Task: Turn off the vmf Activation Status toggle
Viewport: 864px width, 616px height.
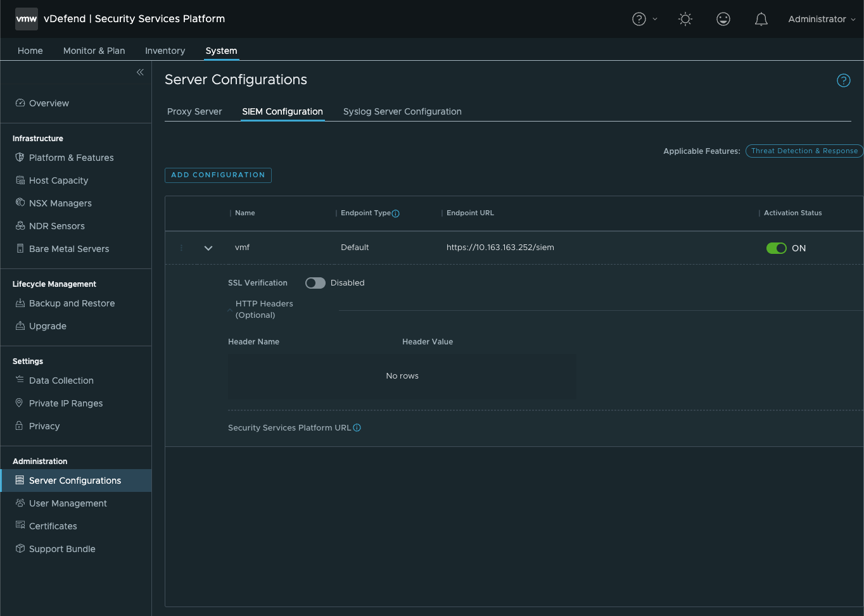Action: pyautogui.click(x=776, y=248)
